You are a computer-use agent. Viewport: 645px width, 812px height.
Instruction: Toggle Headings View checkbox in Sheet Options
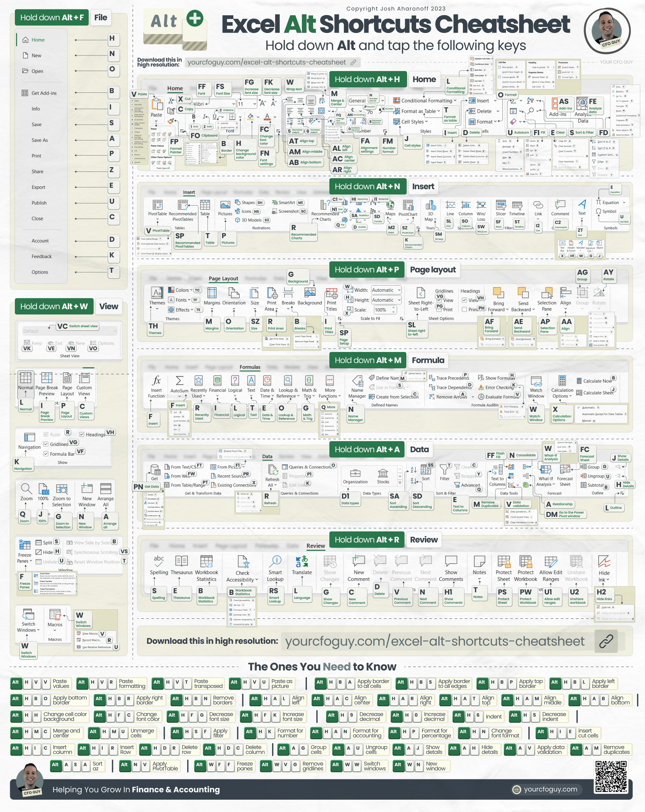coord(464,300)
